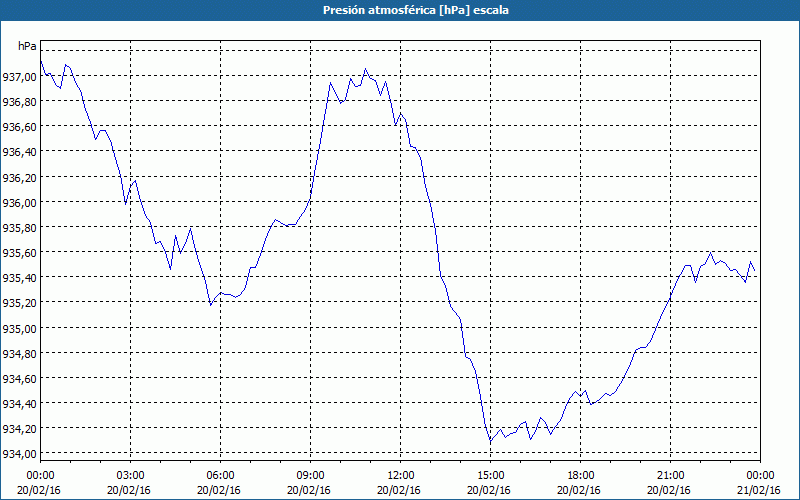Click the chart title 'Presión atmosférica [hPa] escala'
Viewport: 800px width, 500px height.
coord(415,10)
